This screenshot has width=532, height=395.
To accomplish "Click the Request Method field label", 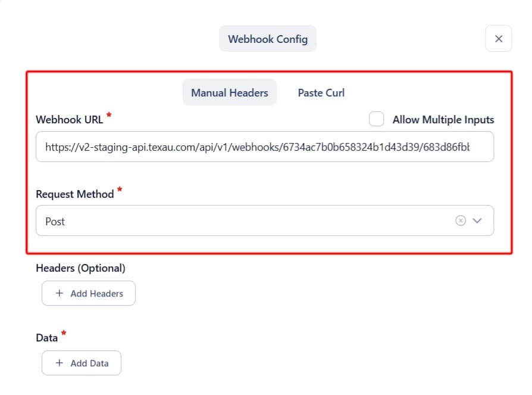I will coord(74,194).
